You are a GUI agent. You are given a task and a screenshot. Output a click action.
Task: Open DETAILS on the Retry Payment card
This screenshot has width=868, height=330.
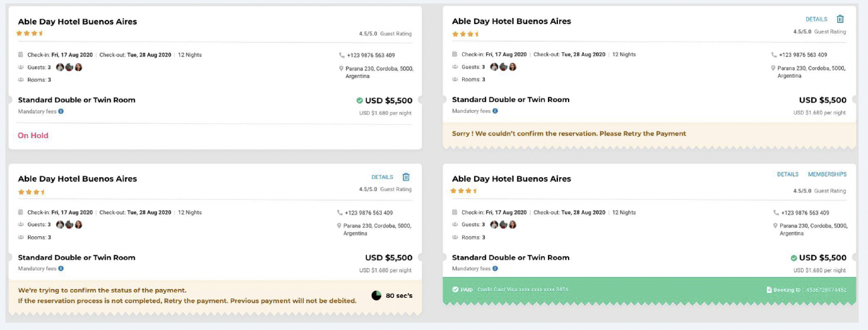pyautogui.click(x=816, y=19)
